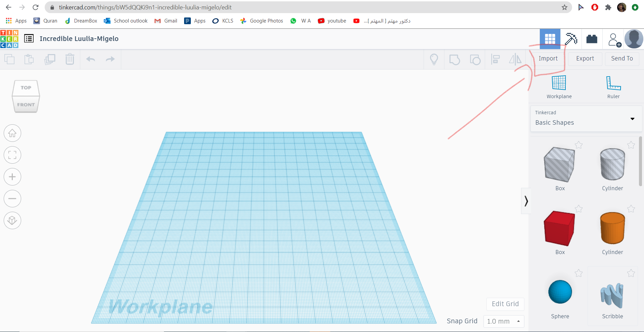Click the Ungroup shapes icon
Image resolution: width=644 pixels, height=332 pixels.
tap(475, 59)
